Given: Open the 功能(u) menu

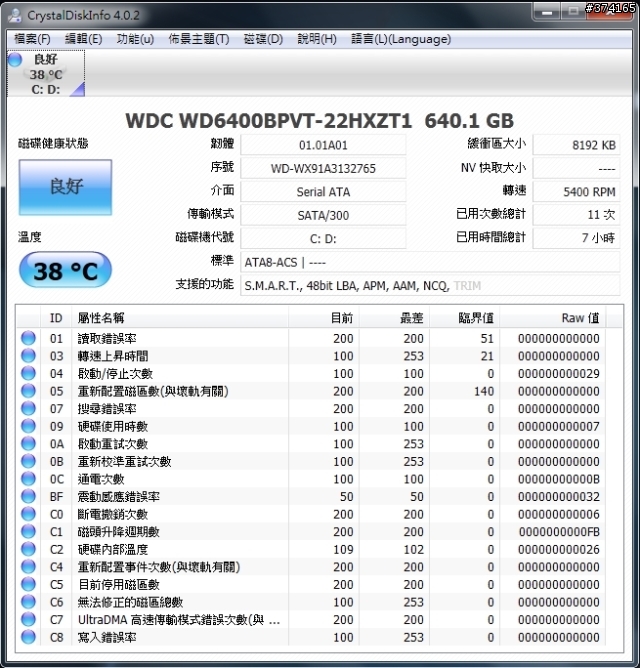Looking at the screenshot, I should pyautogui.click(x=135, y=39).
